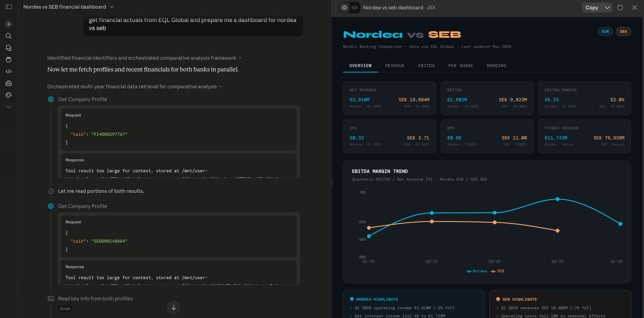
Task: Close the artifact panel
Action: point(634,8)
